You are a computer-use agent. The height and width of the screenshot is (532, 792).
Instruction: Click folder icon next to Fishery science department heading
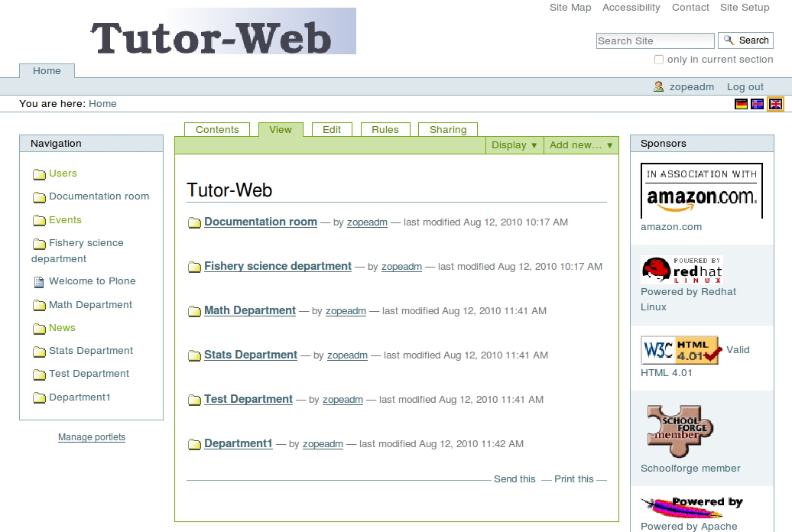(194, 268)
